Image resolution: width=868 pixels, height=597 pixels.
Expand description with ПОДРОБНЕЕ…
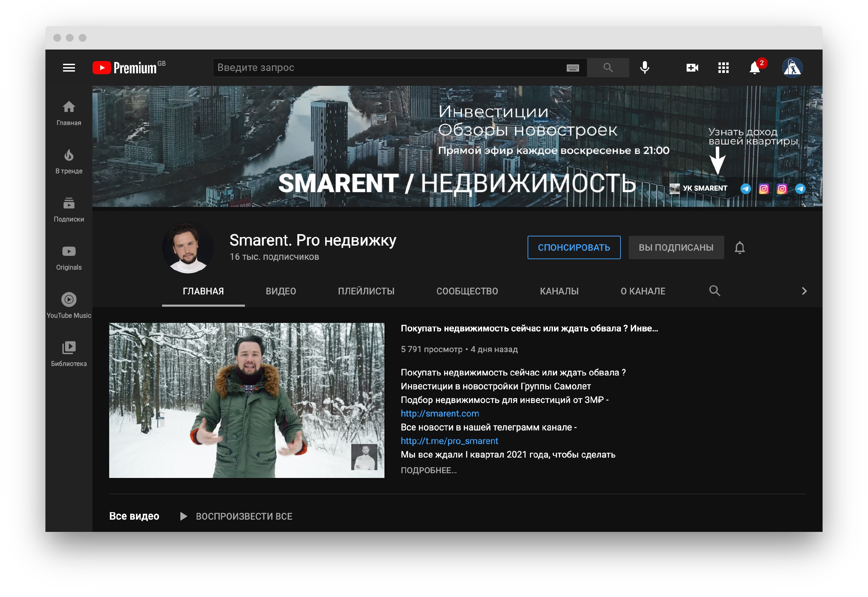point(428,470)
